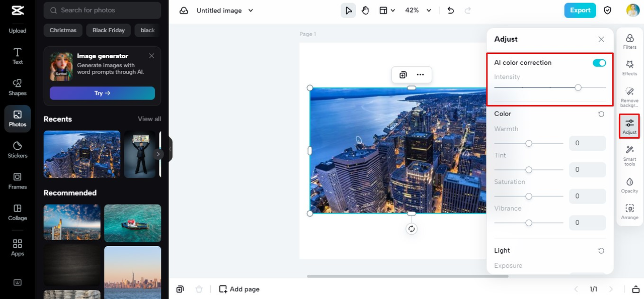This screenshot has height=299, width=644.
Task: Select the pointer select tool
Action: pyautogui.click(x=348, y=11)
